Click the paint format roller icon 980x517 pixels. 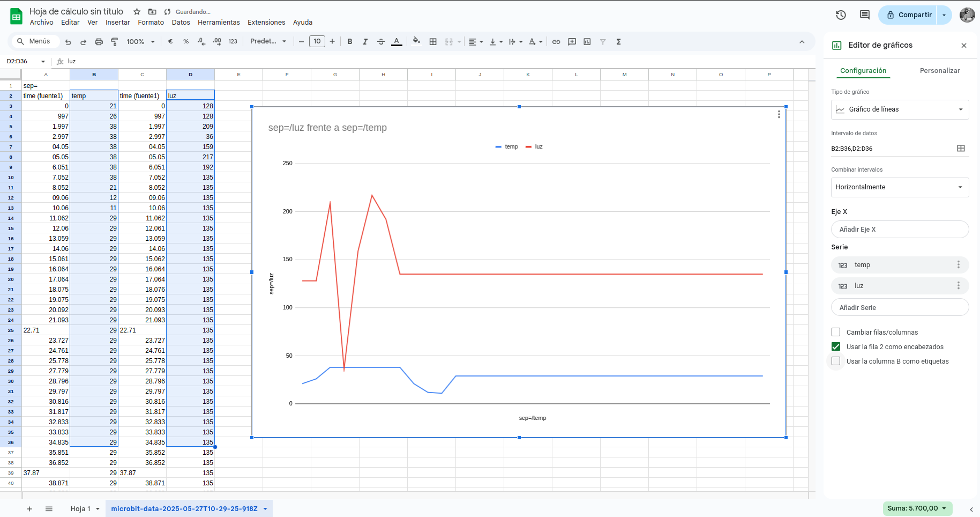point(114,42)
